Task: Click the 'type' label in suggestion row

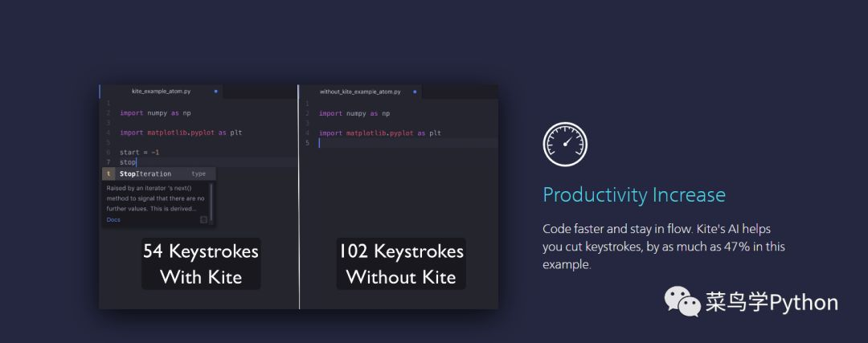Action: click(199, 174)
